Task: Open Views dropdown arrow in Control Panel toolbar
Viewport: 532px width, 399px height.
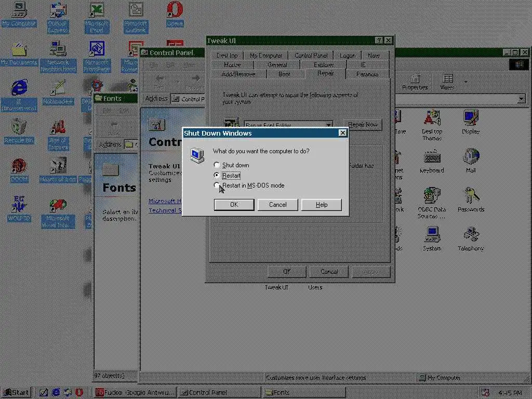Action: click(465, 82)
